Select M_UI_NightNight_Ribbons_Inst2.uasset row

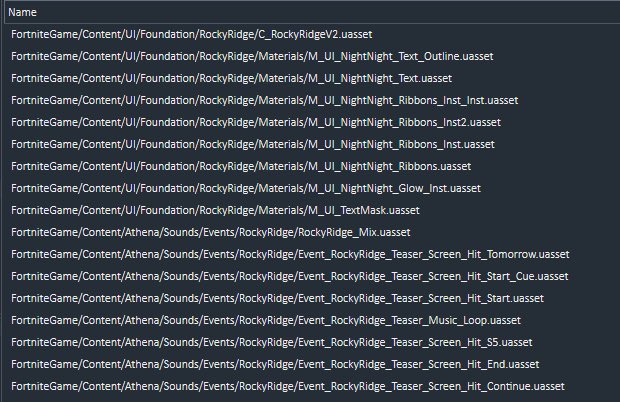pos(312,122)
